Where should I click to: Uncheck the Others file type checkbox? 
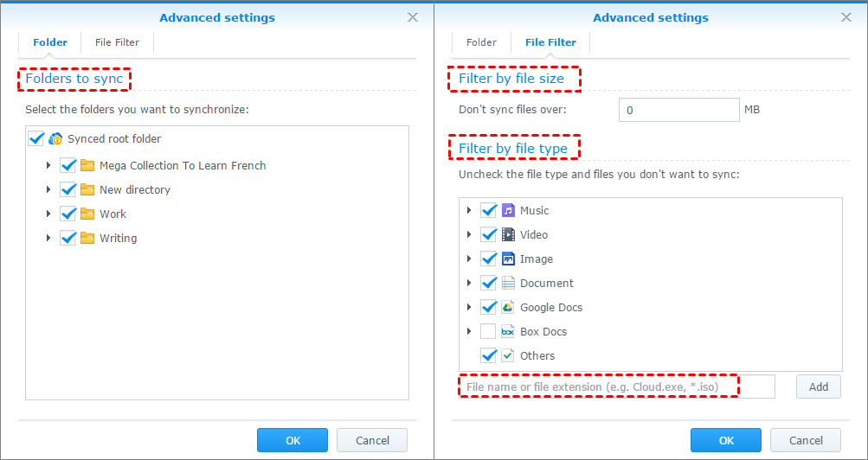(488, 355)
